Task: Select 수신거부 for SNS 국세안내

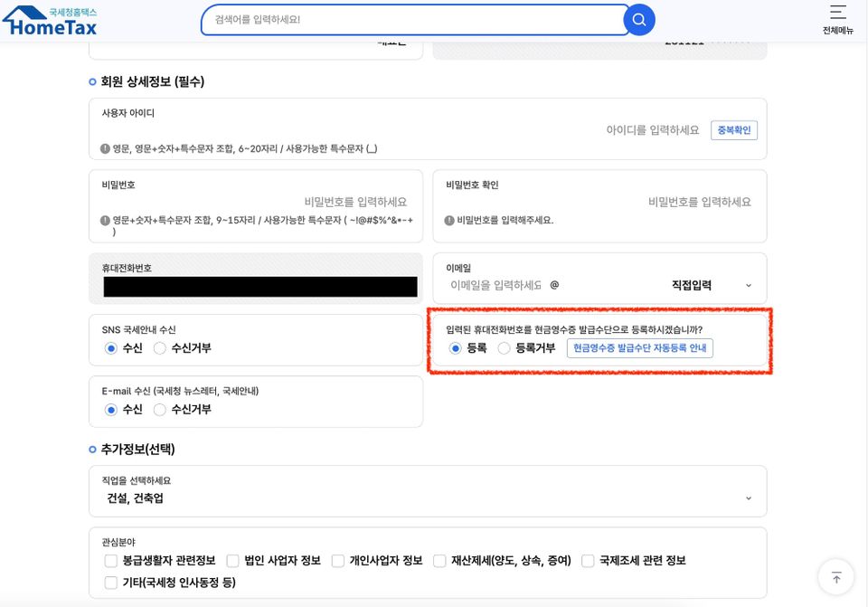Action: [160, 348]
